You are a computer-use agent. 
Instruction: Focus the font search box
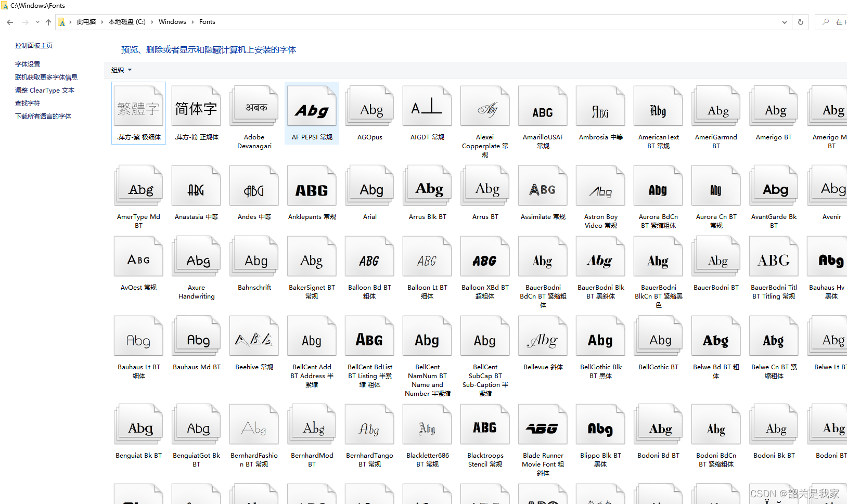click(831, 22)
